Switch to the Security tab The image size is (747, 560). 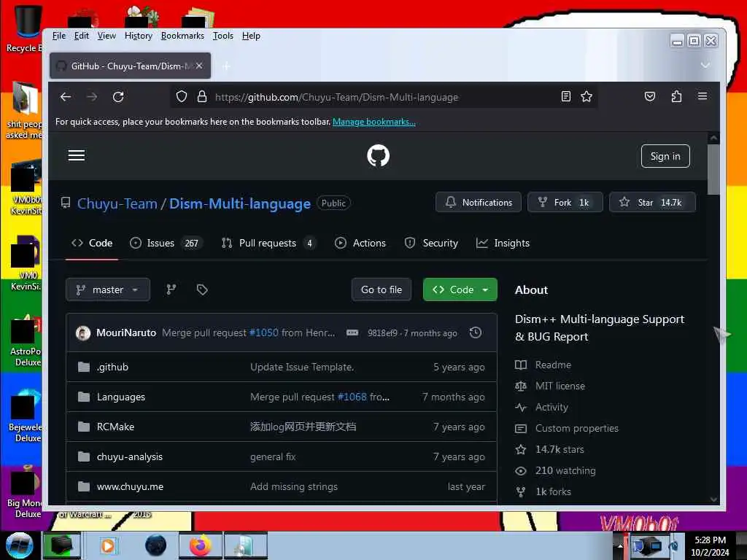[x=431, y=243]
